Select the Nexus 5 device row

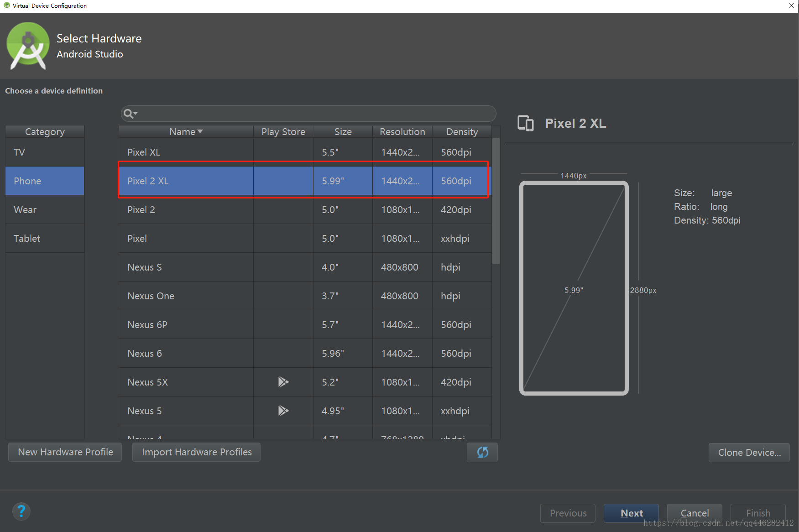pos(305,411)
